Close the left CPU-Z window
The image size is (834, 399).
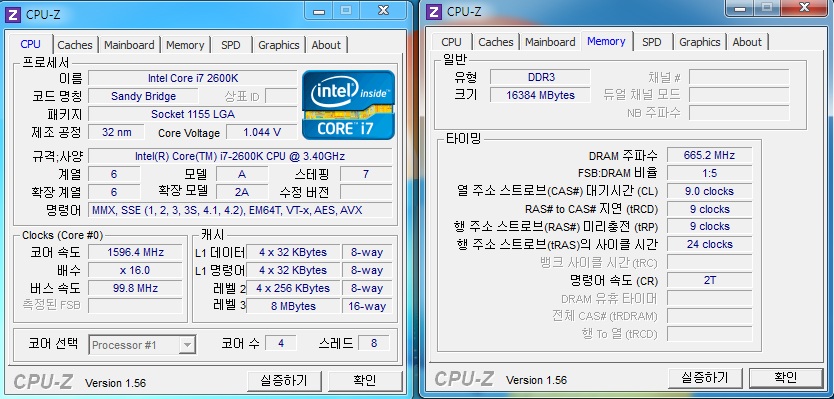pyautogui.click(x=383, y=10)
